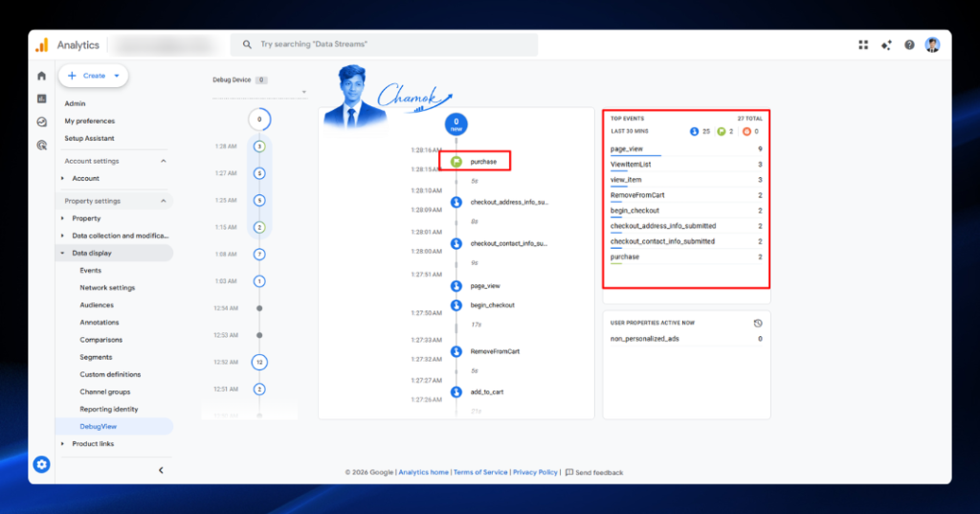The width and height of the screenshot is (980, 514).
Task: Open the Explore icon in sidebar
Action: coord(42,122)
